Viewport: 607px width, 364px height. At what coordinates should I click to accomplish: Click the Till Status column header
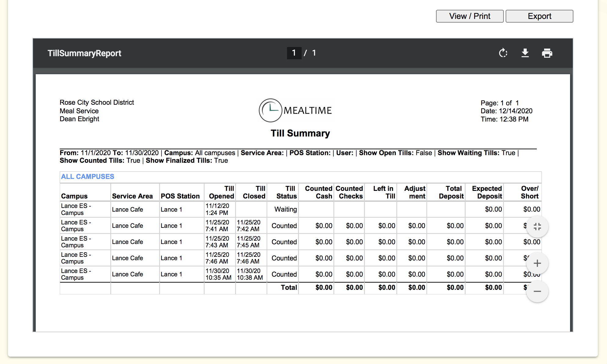point(286,192)
